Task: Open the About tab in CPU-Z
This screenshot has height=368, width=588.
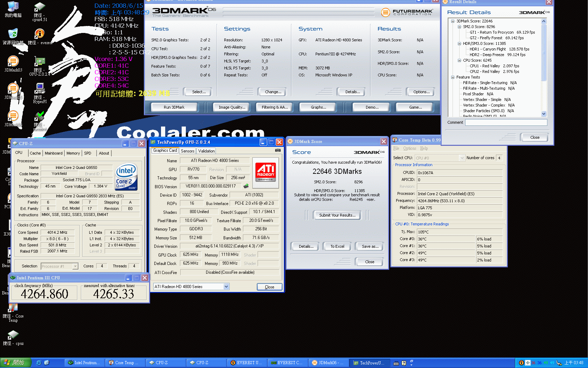Action: [104, 153]
